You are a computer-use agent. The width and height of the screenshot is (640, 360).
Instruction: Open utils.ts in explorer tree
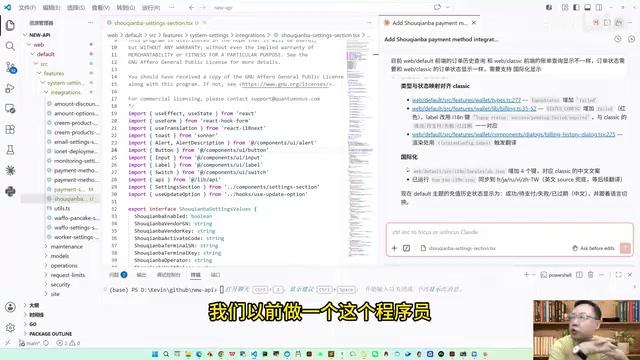tap(61, 208)
